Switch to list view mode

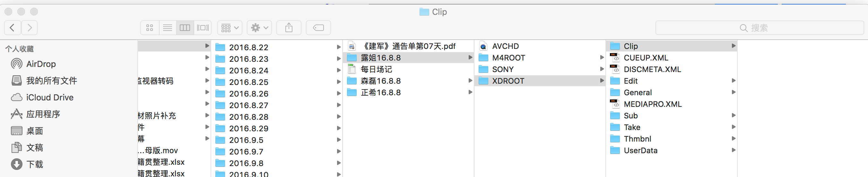pos(168,28)
